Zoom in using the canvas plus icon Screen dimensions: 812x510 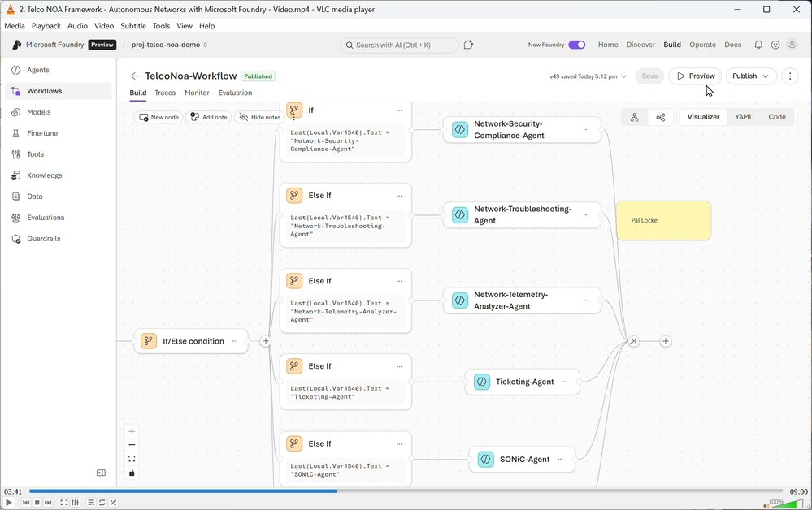coord(132,431)
